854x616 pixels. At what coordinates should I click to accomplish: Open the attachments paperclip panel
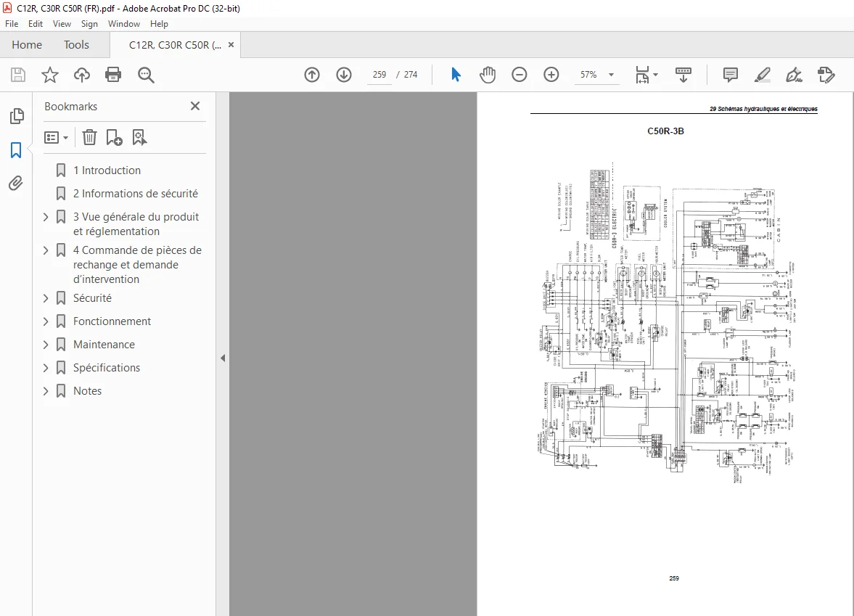tap(16, 183)
